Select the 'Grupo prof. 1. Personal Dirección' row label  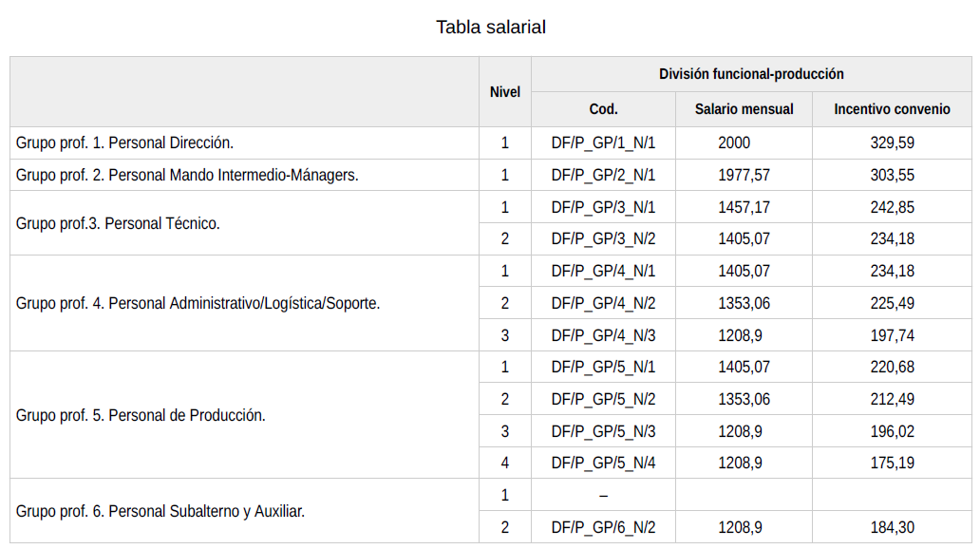pyautogui.click(x=124, y=143)
